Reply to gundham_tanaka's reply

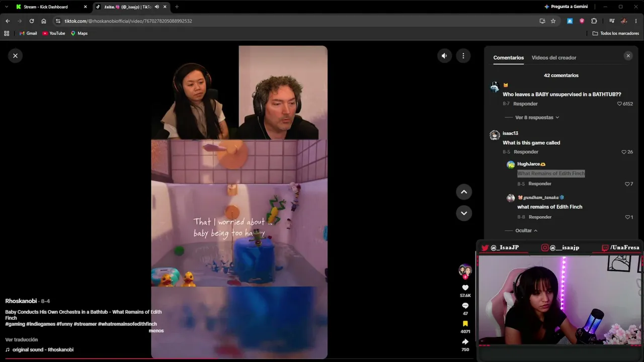tap(540, 217)
